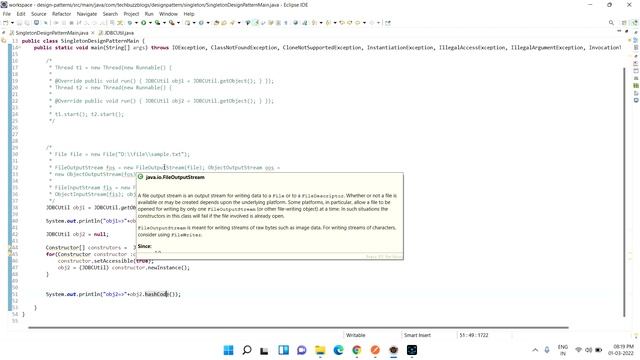The width and height of the screenshot is (640, 360).
Task: Open the New wizard dropdown arrow
Action: point(12,23)
